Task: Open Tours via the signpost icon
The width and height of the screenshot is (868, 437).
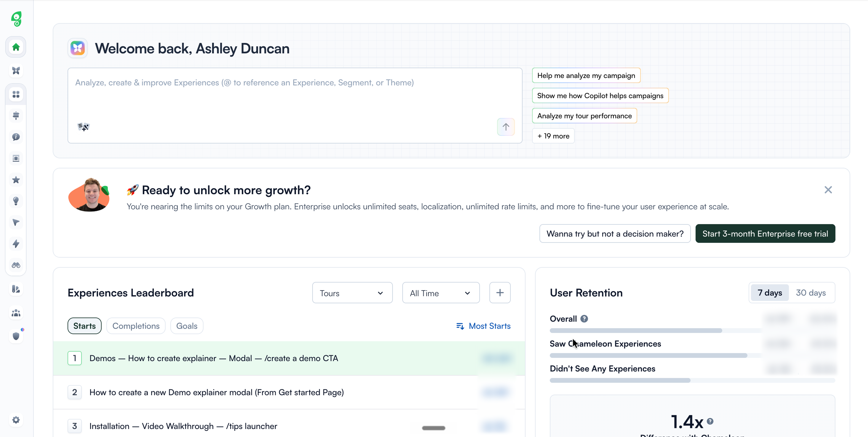Action: coord(16,116)
